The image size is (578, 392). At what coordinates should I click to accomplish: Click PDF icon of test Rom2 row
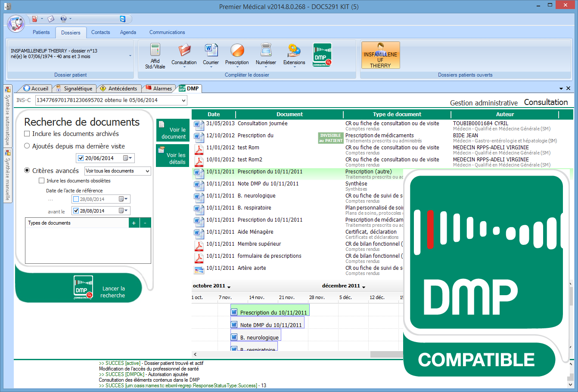coord(199,161)
